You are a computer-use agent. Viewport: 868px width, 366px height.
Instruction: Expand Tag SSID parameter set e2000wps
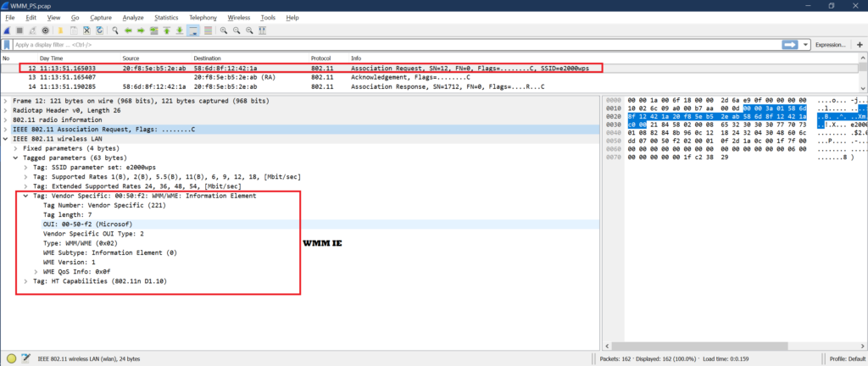[26, 168]
